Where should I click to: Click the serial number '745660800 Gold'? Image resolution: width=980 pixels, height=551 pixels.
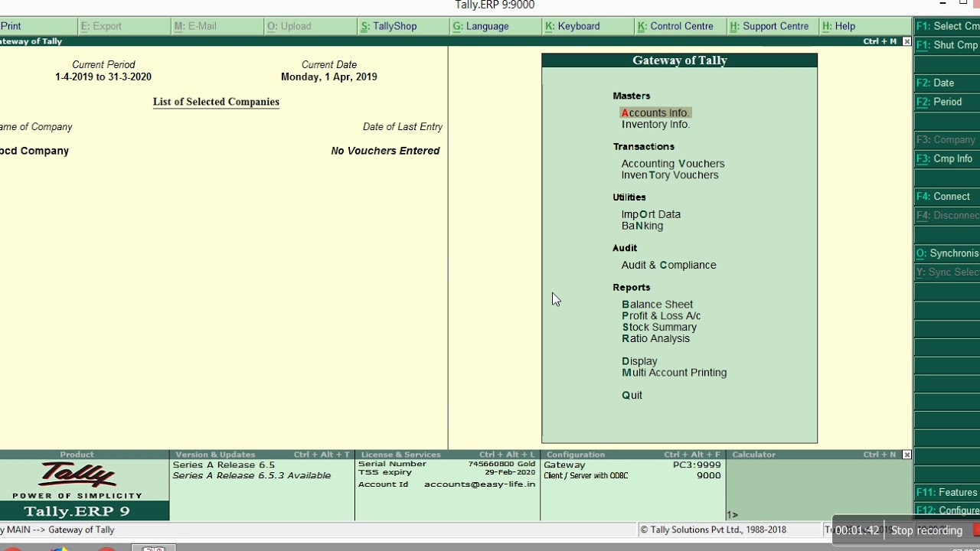click(x=501, y=465)
